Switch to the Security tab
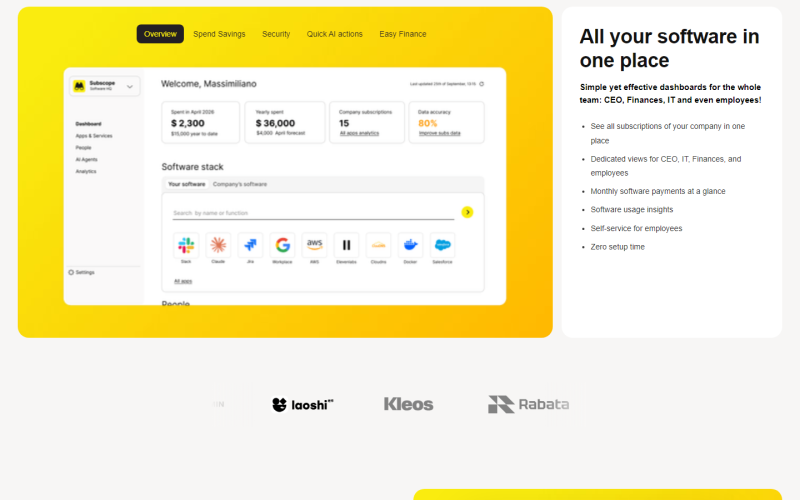This screenshot has height=500, width=800. point(276,34)
